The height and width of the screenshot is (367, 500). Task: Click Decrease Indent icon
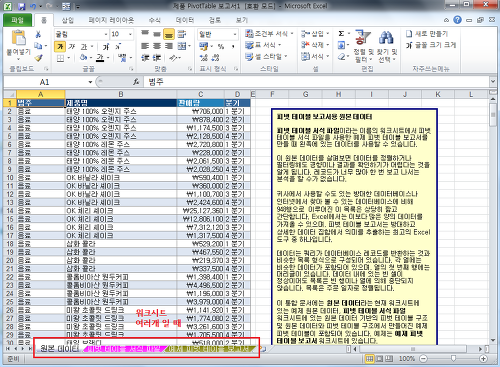coord(145,58)
